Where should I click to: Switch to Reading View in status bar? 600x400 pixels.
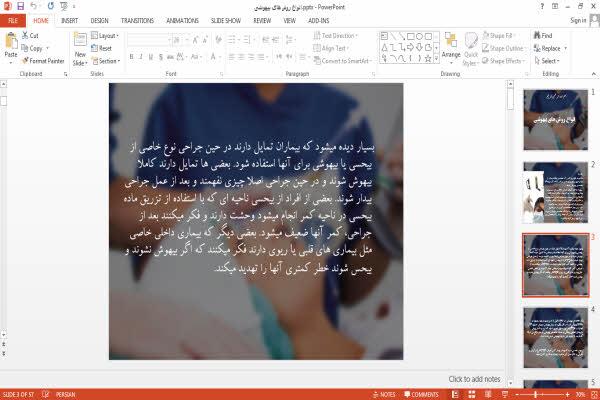[x=488, y=394]
